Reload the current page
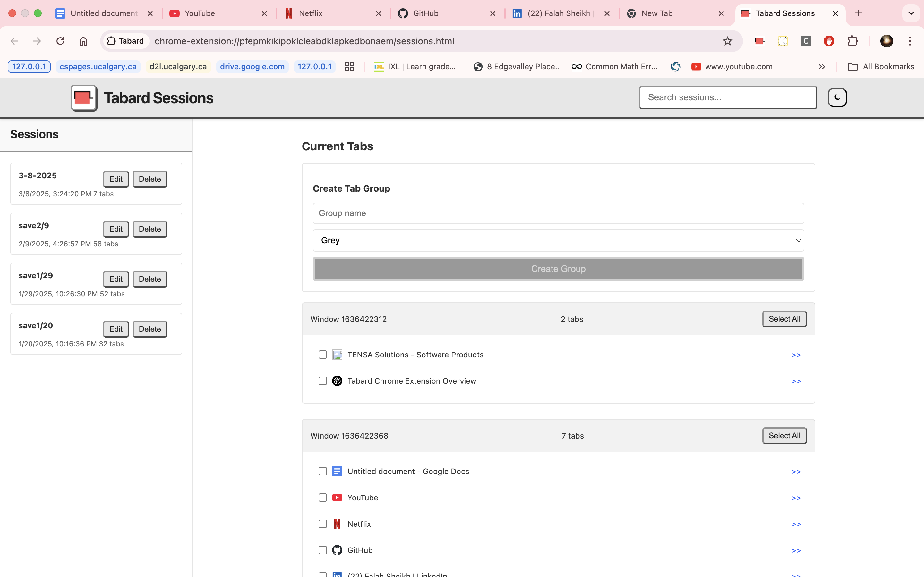Image resolution: width=924 pixels, height=577 pixels. (60, 41)
